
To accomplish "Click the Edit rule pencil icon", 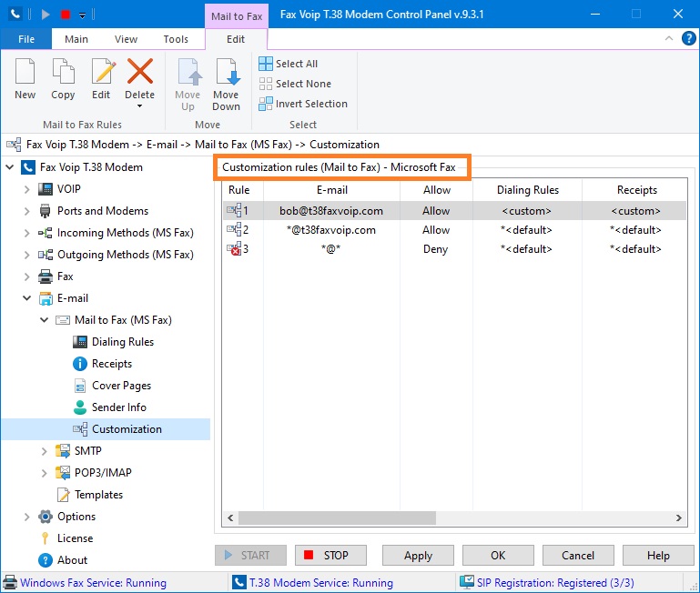I will click(103, 71).
